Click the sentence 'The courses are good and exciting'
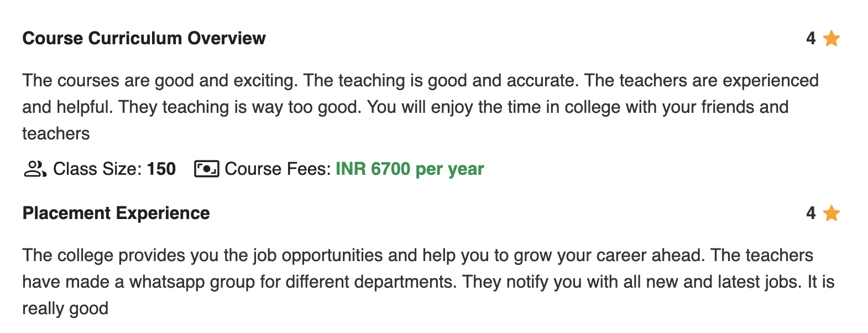The image size is (868, 333). pos(159,81)
